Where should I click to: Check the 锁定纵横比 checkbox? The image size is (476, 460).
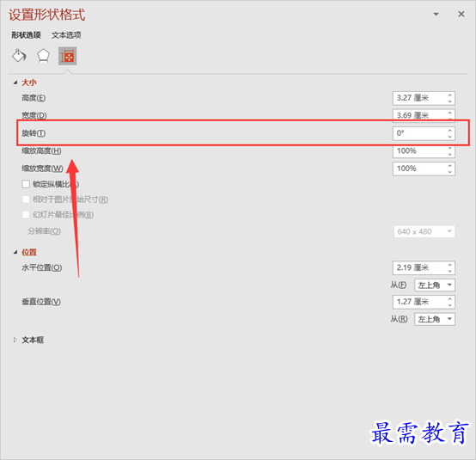point(26,184)
